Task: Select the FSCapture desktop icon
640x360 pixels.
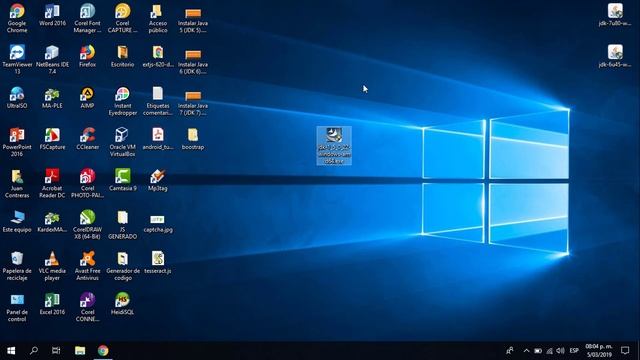Action: 52,139
